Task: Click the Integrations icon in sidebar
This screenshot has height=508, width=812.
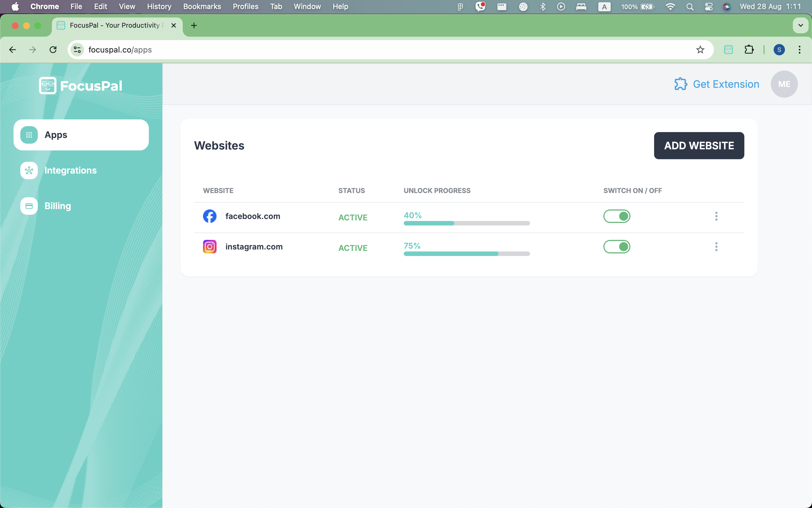Action: (29, 170)
